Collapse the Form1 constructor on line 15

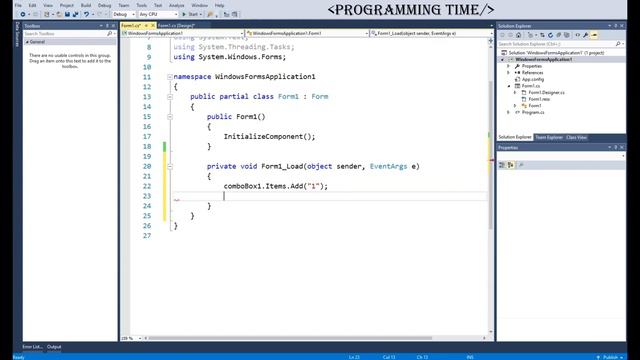click(x=170, y=117)
